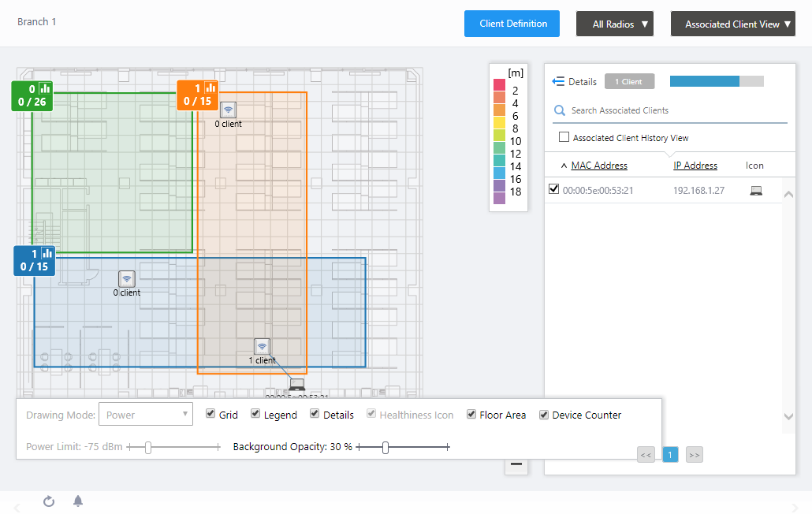
Task: Click the green area device counter badge
Action: (32, 96)
